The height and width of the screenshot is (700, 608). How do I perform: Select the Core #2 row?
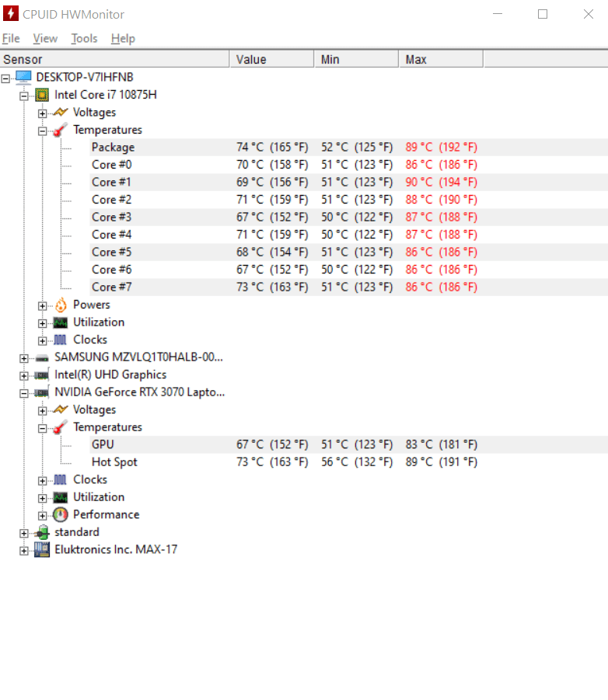(x=348, y=200)
